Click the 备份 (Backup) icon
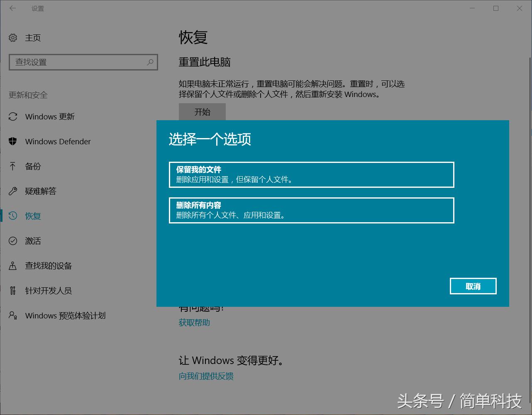The width and height of the screenshot is (532, 415). (x=13, y=166)
